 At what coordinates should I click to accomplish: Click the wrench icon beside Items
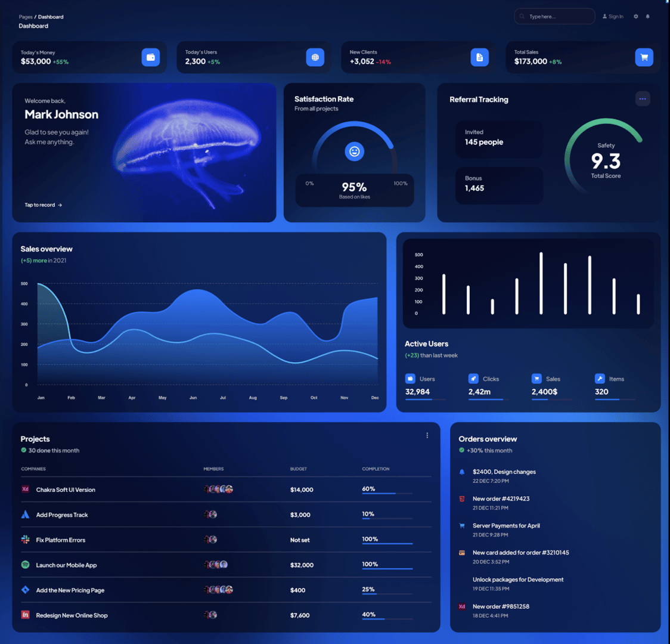pyautogui.click(x=600, y=379)
